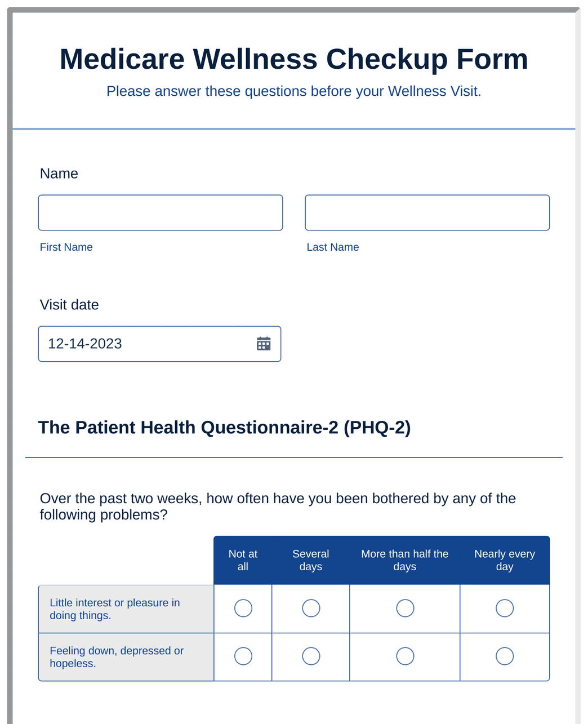The height and width of the screenshot is (724, 588).
Task: Click the 'Feeling down, depressed or hopeless' label
Action: pyautogui.click(x=117, y=656)
